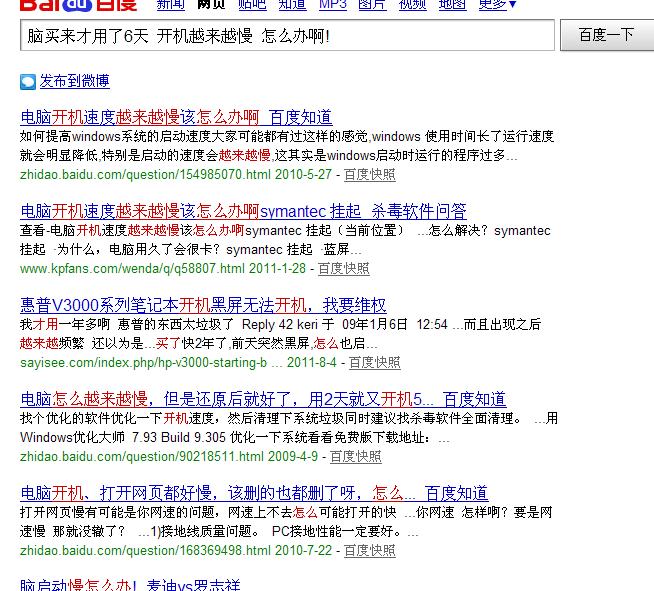654x591 pixels.
Task: Select the 网页 web tab
Action: pyautogui.click(x=211, y=5)
